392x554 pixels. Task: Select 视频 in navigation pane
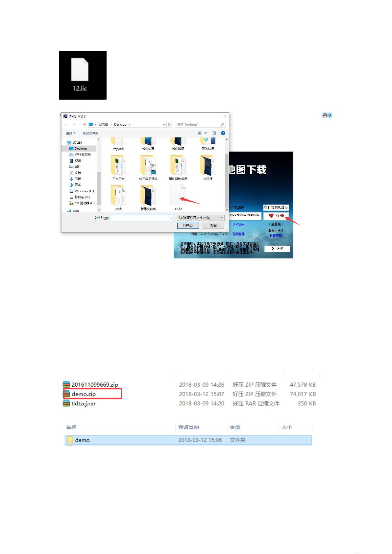point(78,161)
